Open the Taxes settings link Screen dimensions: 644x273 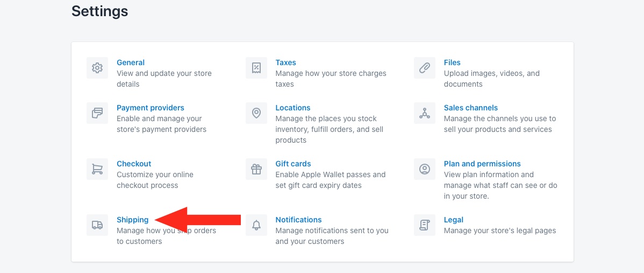tap(285, 62)
